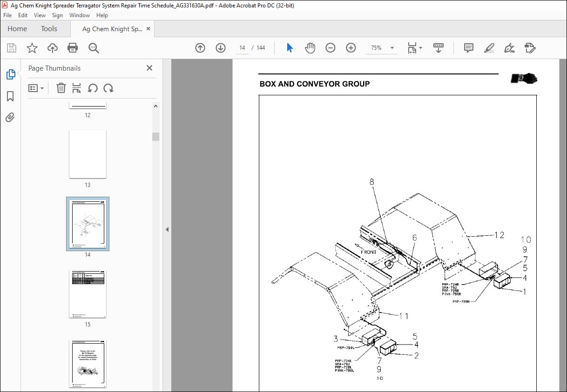567x392 pixels.
Task: Close the Ag Chem Knight document tab
Action: click(x=148, y=29)
